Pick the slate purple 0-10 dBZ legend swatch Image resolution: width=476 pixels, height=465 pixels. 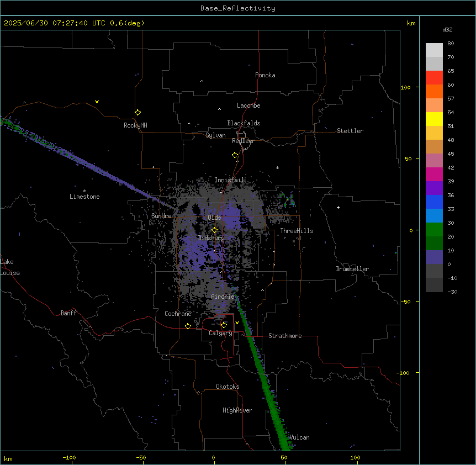[x=434, y=257]
